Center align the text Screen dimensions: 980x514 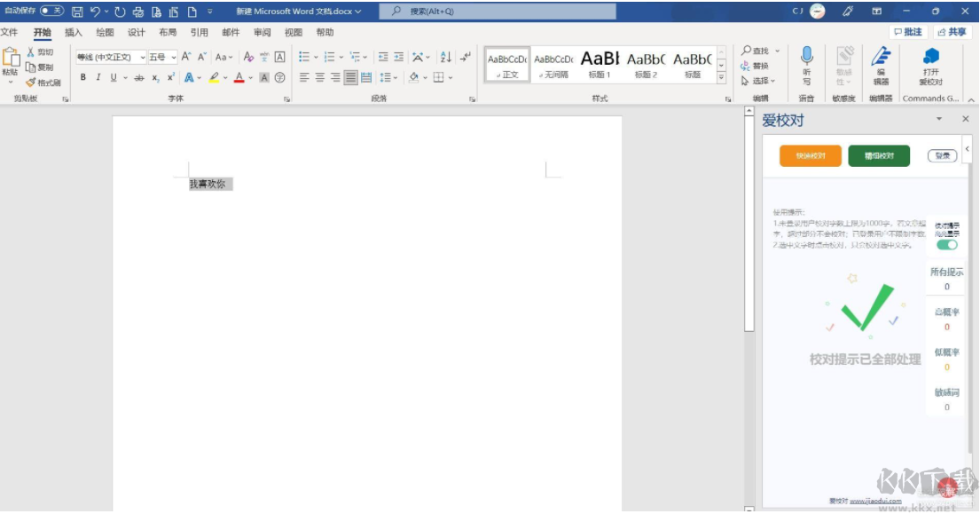(319, 77)
